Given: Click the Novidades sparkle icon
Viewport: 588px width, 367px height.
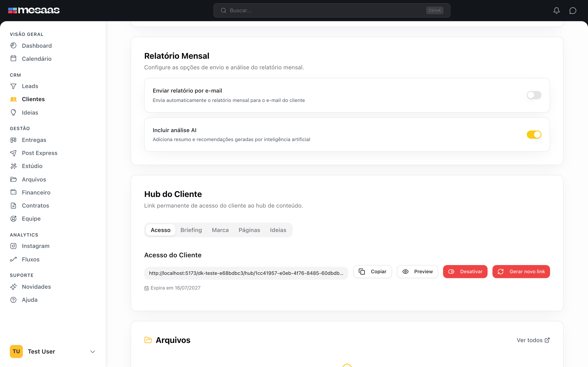Looking at the screenshot, I should click(13, 287).
